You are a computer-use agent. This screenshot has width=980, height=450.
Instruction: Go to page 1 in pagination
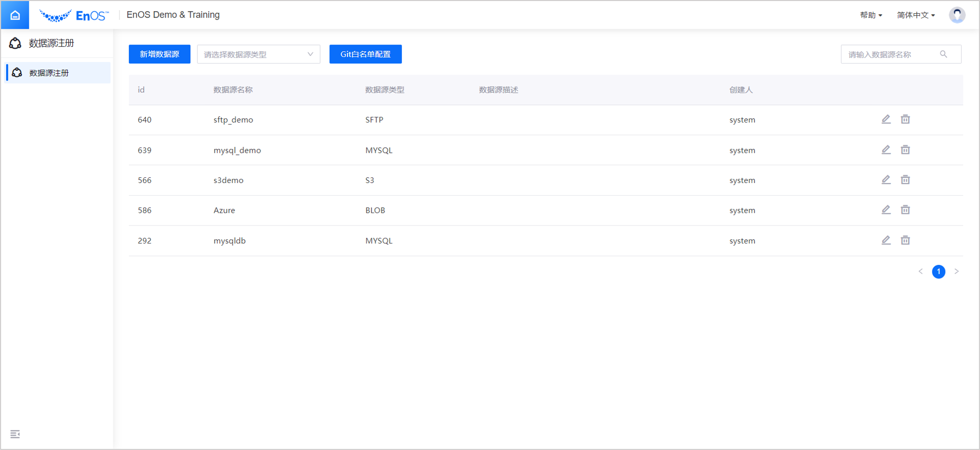pyautogui.click(x=938, y=271)
